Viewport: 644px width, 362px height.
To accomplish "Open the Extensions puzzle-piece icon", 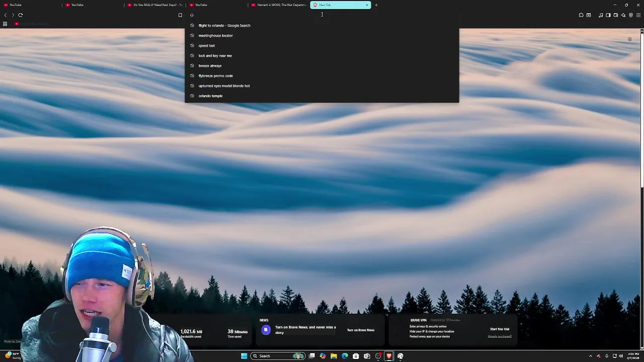I will 581,15.
